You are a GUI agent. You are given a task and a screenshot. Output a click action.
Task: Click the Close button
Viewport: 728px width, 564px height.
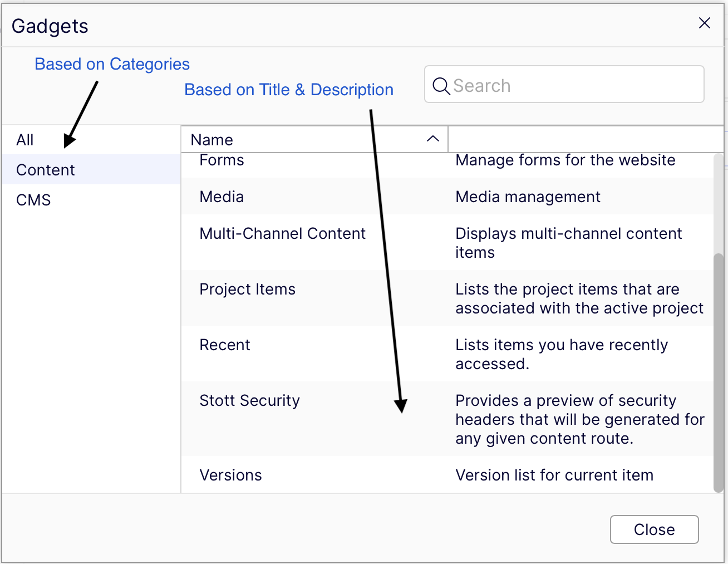(x=654, y=529)
